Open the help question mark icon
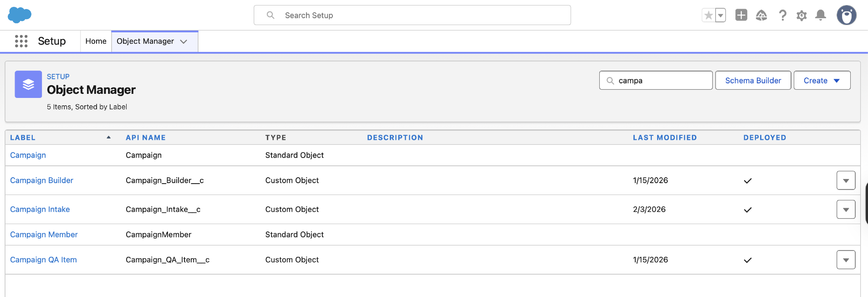This screenshot has width=868, height=297. (782, 15)
